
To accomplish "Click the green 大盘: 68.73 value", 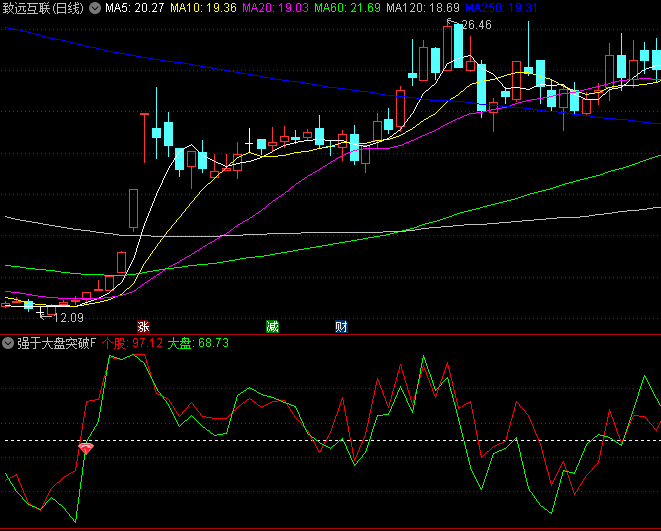I will (198, 343).
